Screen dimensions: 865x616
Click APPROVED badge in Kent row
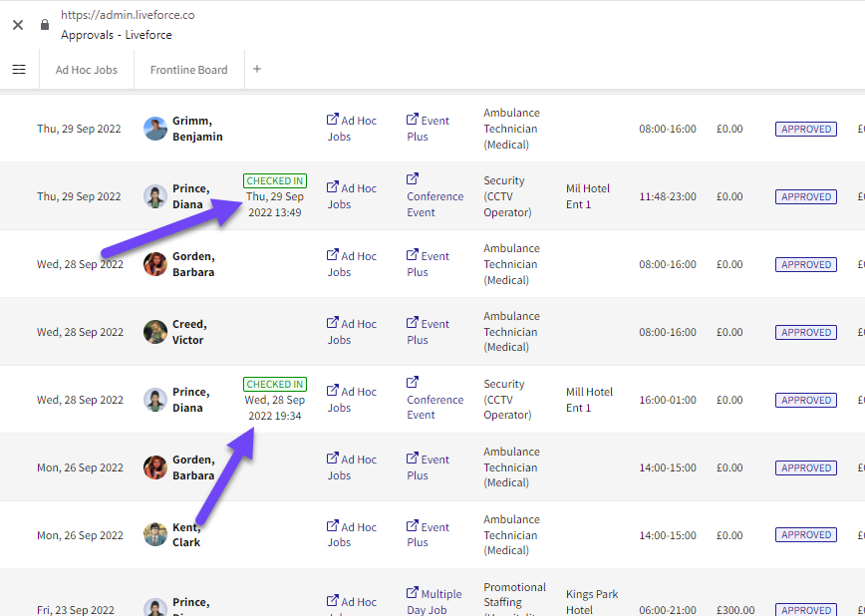tap(806, 535)
